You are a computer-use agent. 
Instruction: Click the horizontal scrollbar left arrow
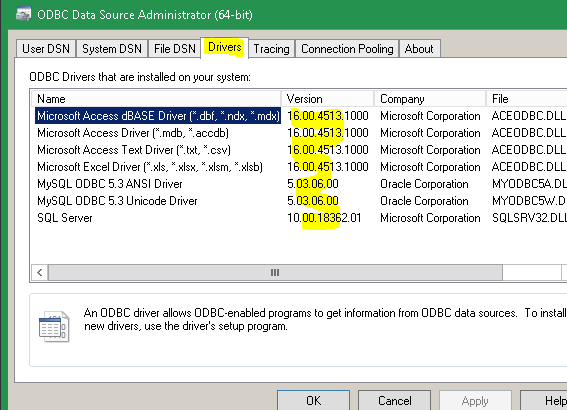pyautogui.click(x=40, y=272)
